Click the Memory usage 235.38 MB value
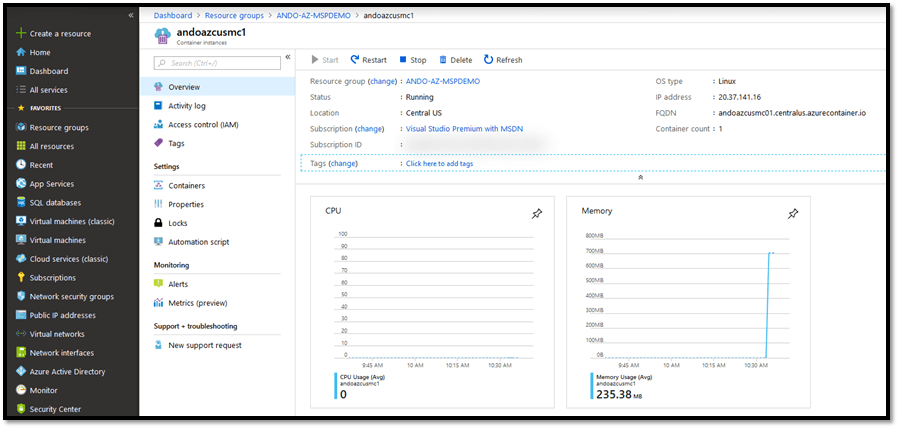This screenshot has height=429, width=899. pos(619,394)
